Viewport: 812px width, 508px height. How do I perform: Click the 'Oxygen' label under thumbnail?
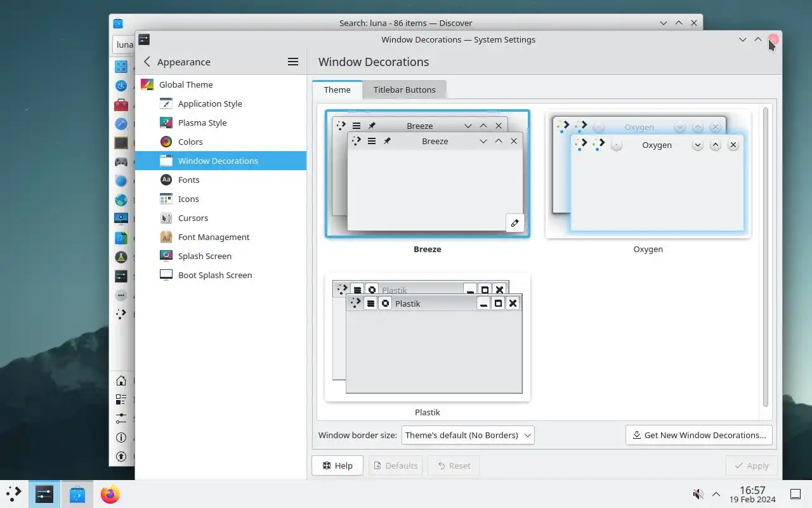click(x=648, y=249)
